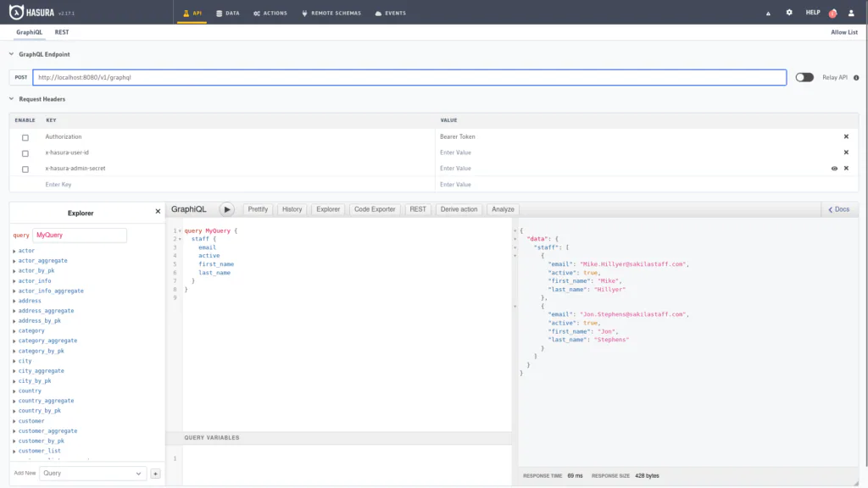Screen dimensions: 868x488
Task: Open query History
Action: click(x=292, y=210)
